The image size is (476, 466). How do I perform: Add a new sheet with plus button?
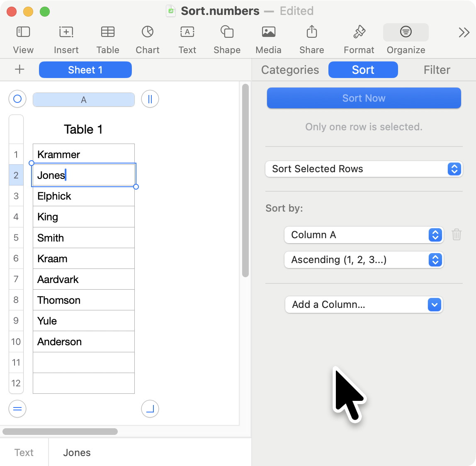[x=19, y=69]
